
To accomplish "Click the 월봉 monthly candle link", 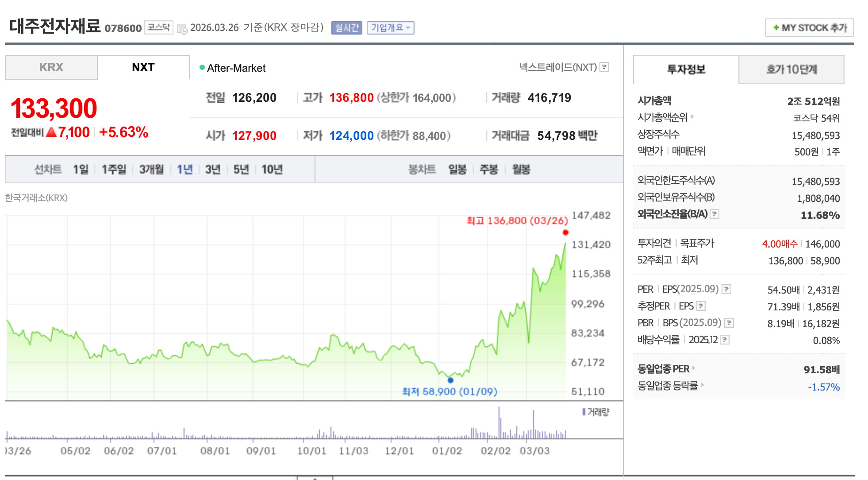I will [x=521, y=170].
